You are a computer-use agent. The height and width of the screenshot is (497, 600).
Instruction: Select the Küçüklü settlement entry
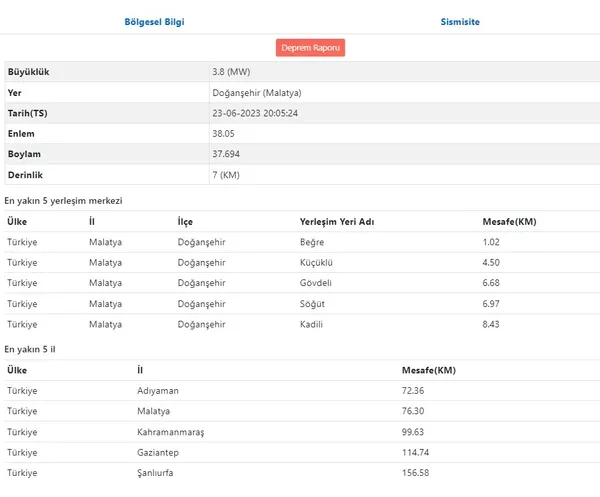click(x=316, y=263)
